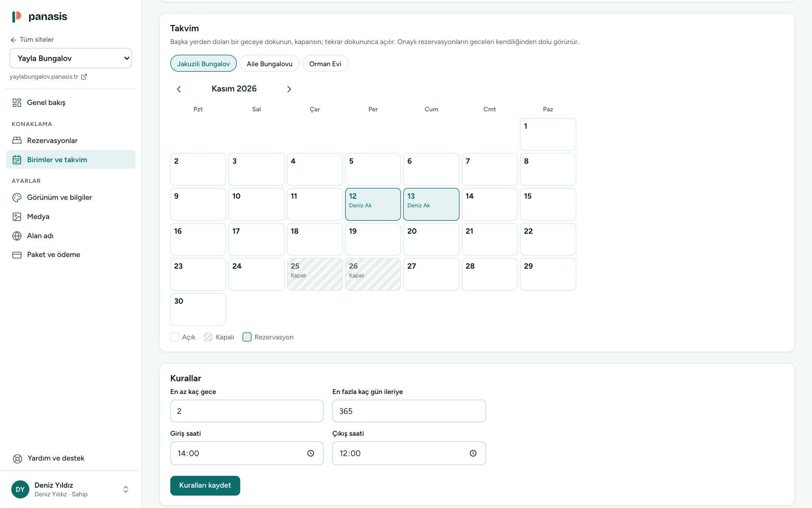Screen dimensions: 812x508
Task: Select the Jakuzili Bungalov unit tab
Action: [203, 64]
